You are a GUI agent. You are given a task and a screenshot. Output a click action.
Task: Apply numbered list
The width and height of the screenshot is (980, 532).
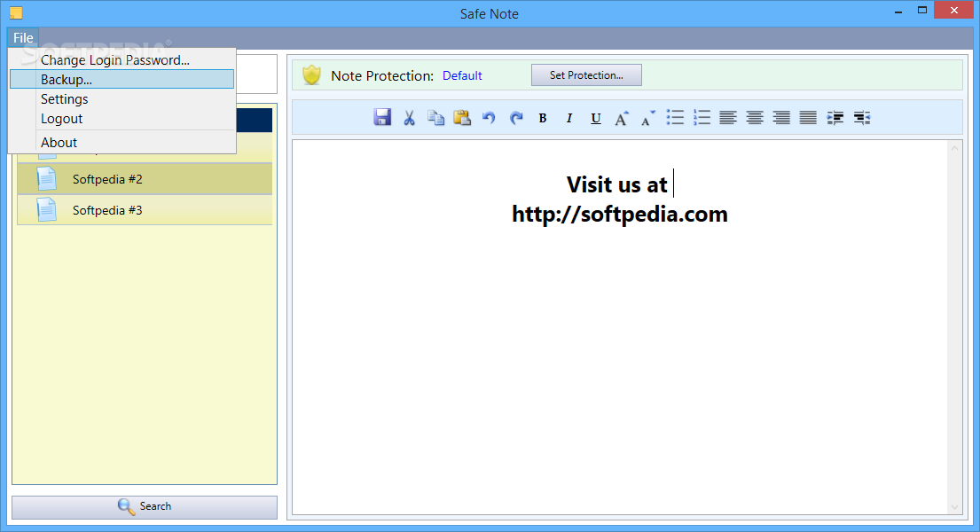[x=702, y=118]
